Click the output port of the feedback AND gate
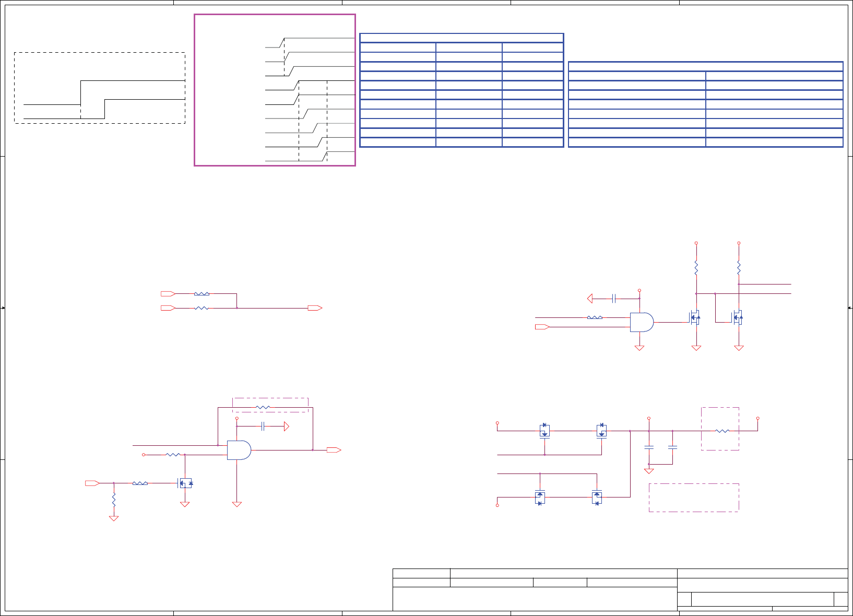This screenshot has width=853, height=616. pyautogui.click(x=334, y=450)
